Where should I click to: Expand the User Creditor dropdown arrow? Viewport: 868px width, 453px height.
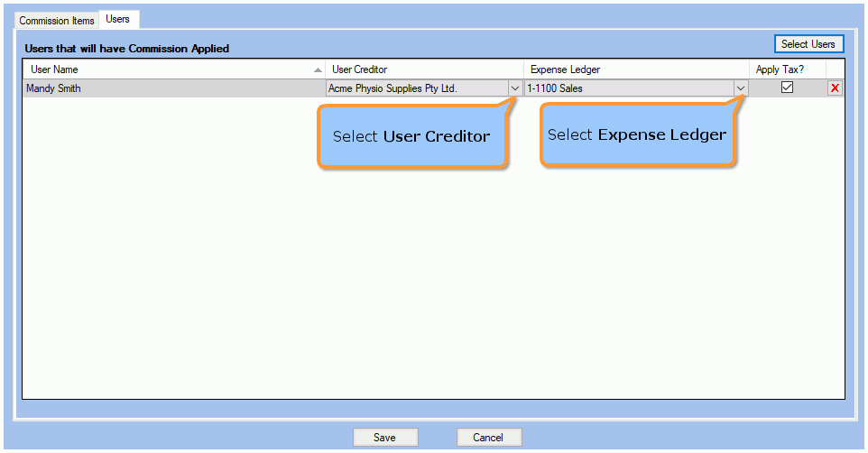(515, 88)
